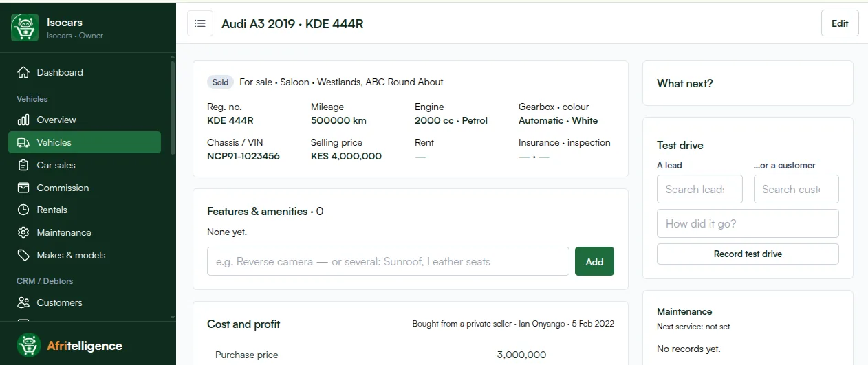Click the Dashboard home icon
Screen dimensions: 868x365
(x=23, y=72)
